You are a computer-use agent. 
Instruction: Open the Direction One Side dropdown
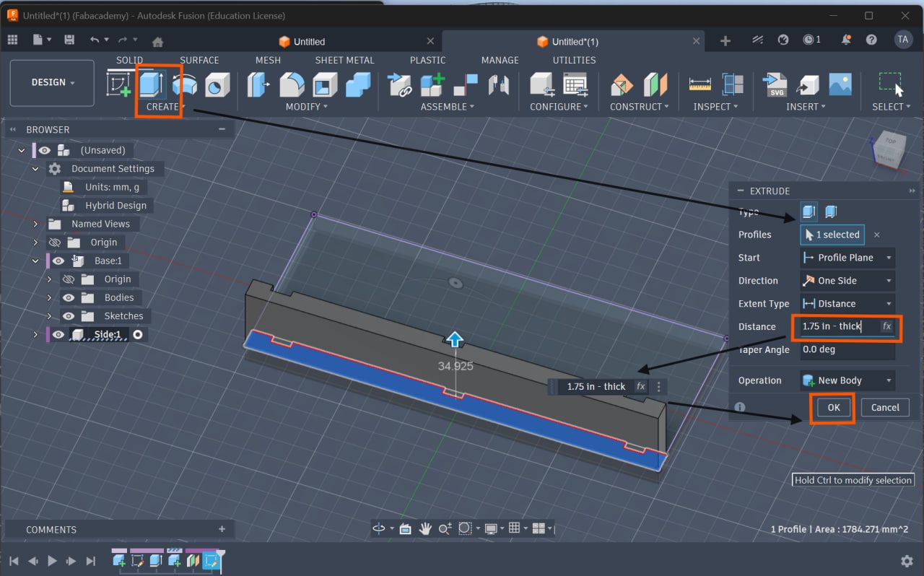click(847, 281)
